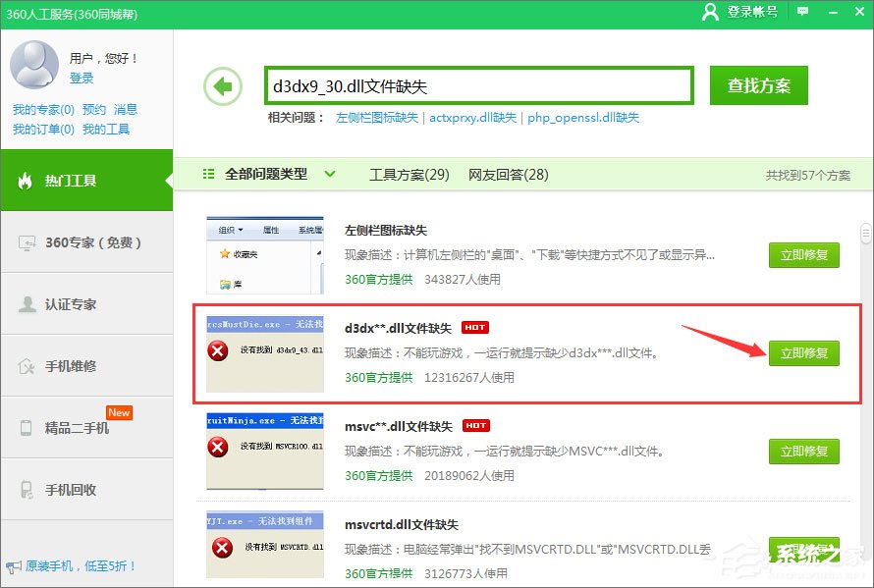
Task: Click inside the search input field
Action: (x=481, y=85)
